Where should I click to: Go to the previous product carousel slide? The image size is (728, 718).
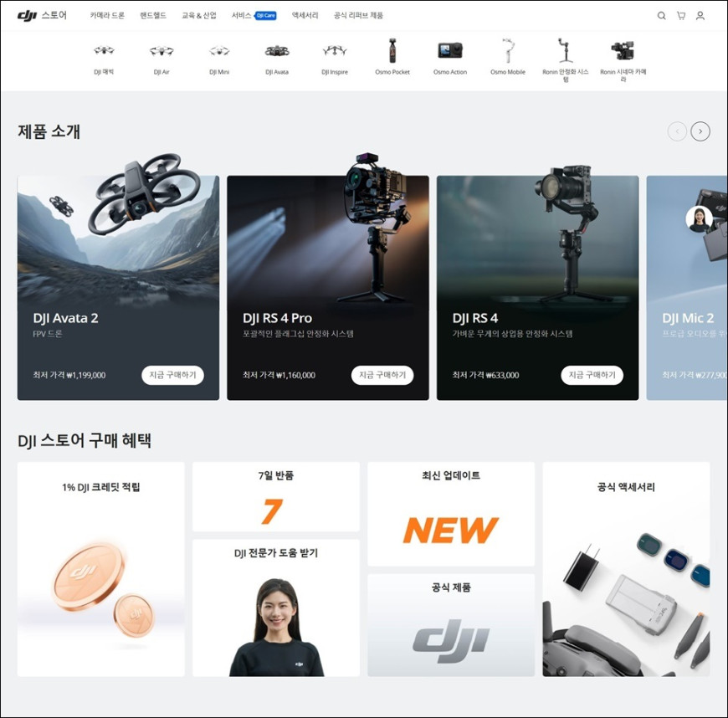coord(677,131)
